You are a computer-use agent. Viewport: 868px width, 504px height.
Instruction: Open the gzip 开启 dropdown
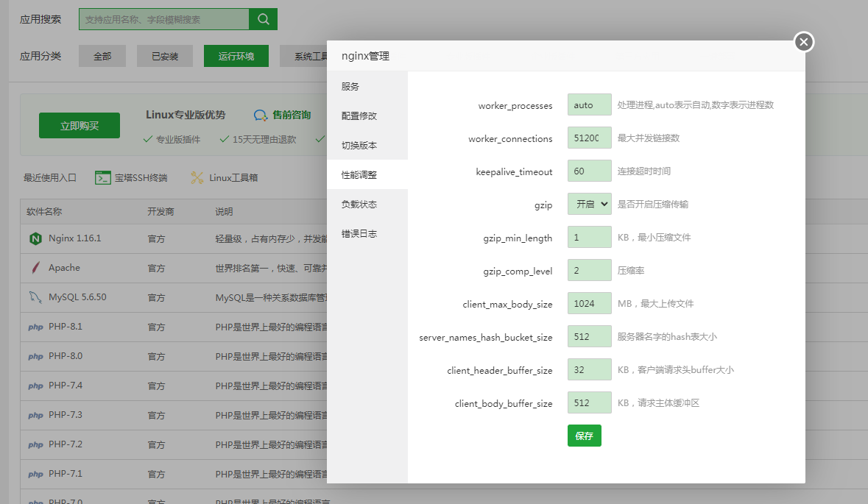coord(589,204)
